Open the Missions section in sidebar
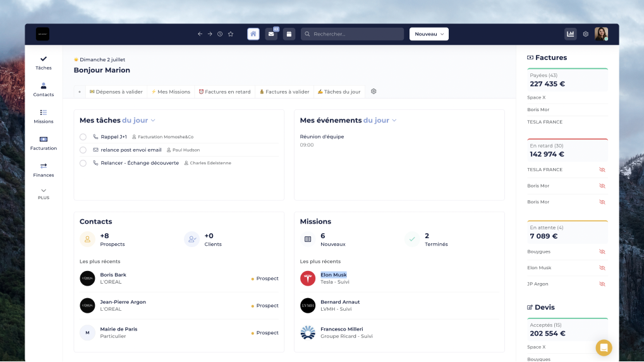644x362 pixels. [44, 117]
